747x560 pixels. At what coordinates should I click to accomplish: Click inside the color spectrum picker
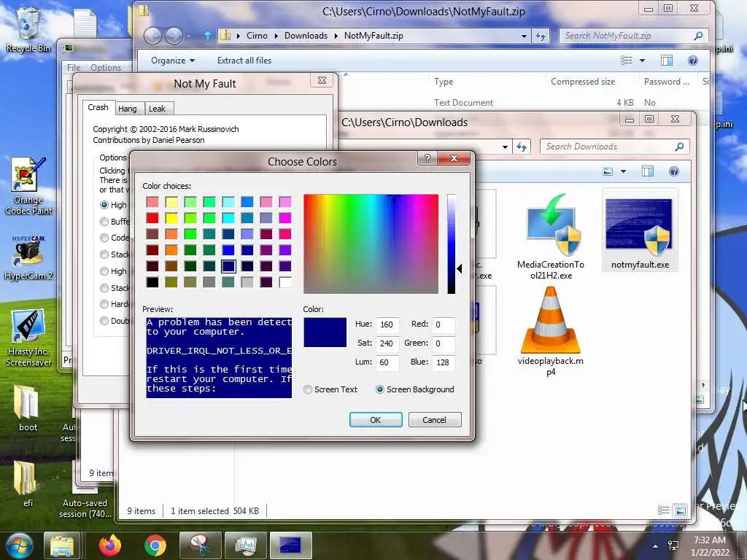click(371, 244)
